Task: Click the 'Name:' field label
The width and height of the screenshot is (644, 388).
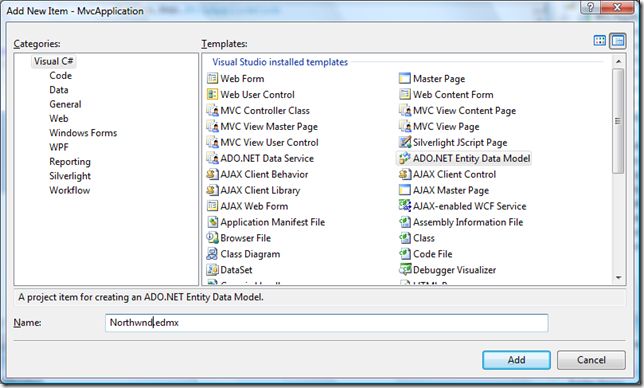Action: [27, 323]
